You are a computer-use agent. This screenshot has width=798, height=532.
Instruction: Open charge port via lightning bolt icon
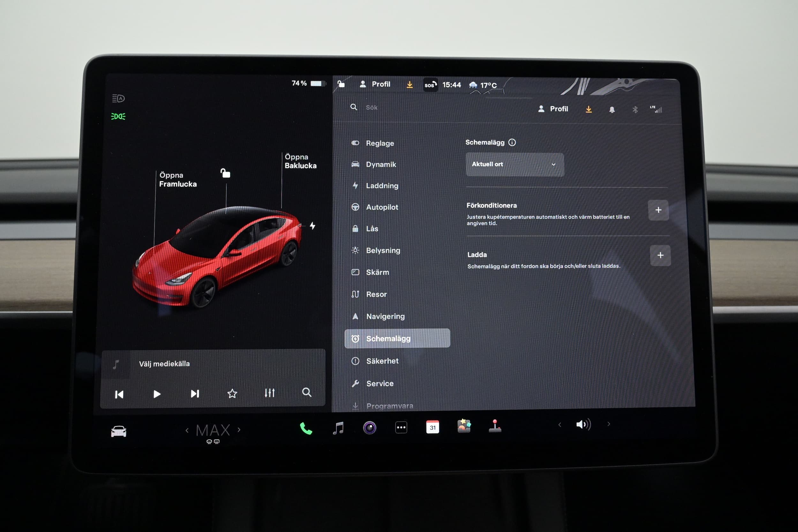pyautogui.click(x=312, y=226)
